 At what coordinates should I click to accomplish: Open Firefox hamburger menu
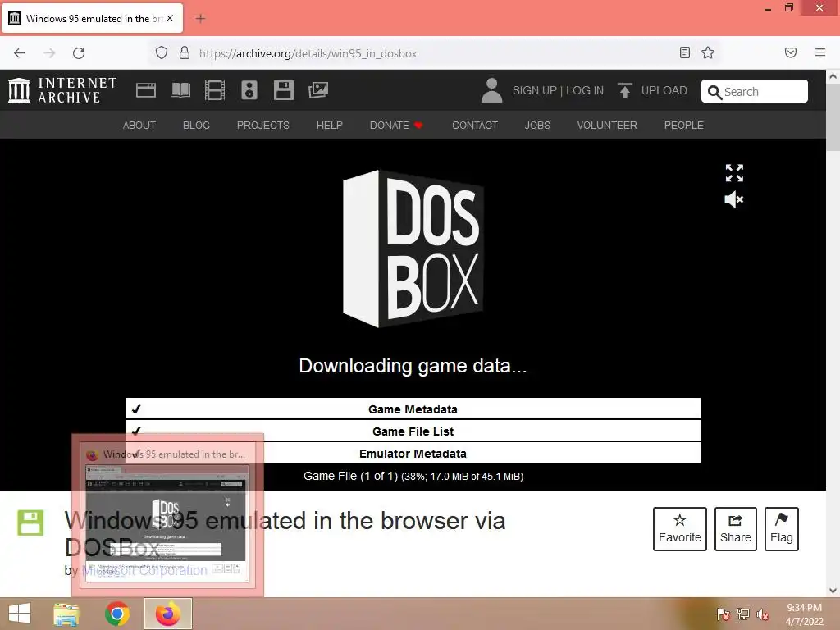coord(820,52)
